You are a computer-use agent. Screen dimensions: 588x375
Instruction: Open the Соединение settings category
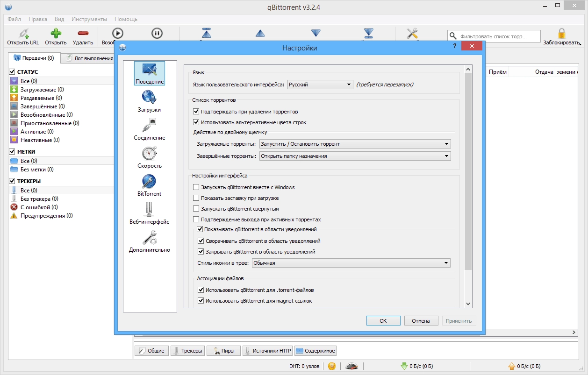pyautogui.click(x=150, y=129)
